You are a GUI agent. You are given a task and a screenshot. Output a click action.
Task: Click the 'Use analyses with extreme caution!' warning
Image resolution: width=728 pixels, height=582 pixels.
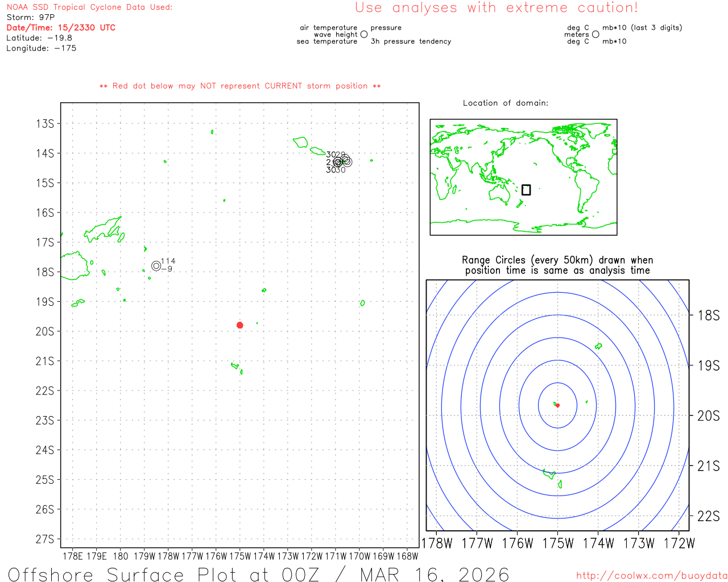click(x=497, y=8)
